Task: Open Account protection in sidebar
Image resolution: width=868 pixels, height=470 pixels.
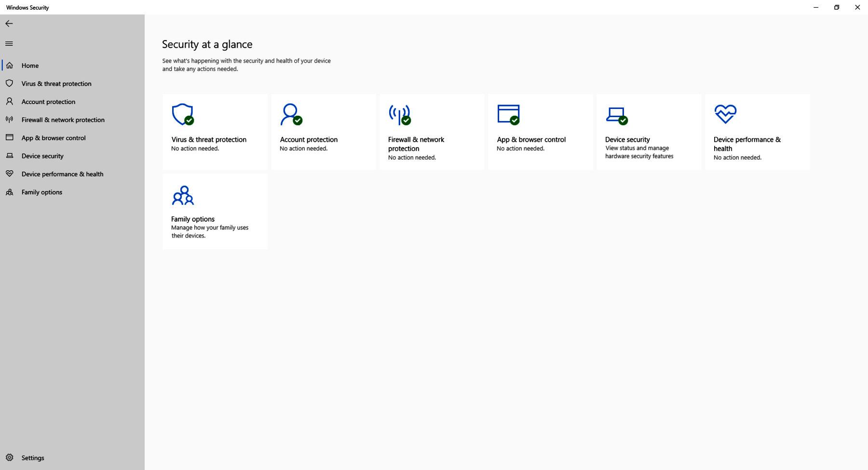Action: [x=48, y=102]
